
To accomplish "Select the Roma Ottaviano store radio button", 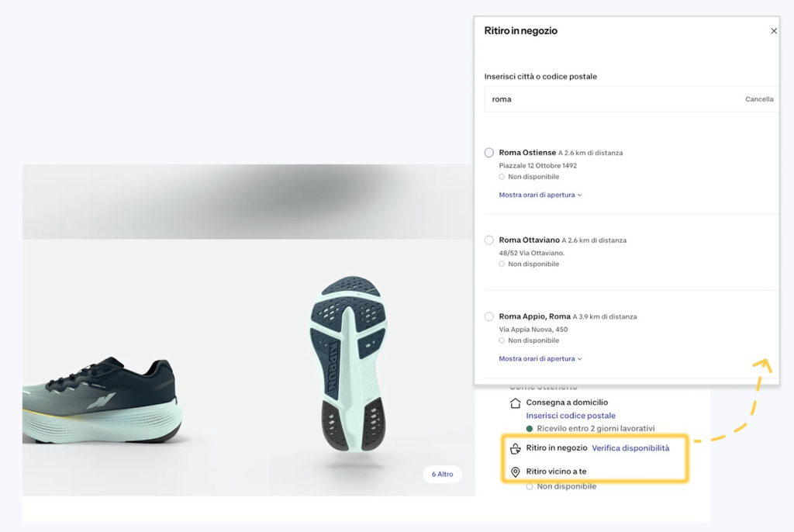I will click(488, 240).
